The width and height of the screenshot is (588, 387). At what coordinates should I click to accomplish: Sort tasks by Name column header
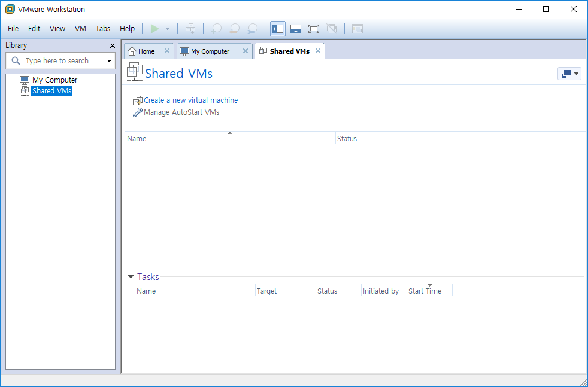point(195,291)
